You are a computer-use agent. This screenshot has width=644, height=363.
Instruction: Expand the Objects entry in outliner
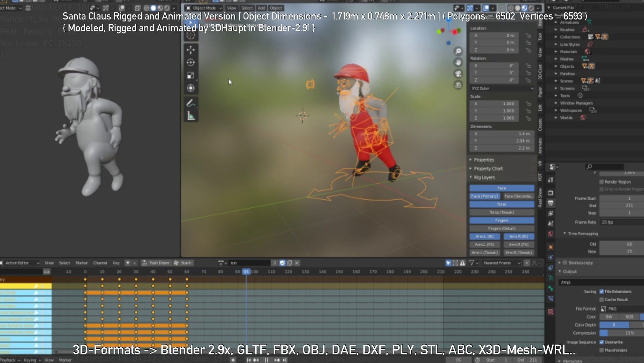point(556,66)
